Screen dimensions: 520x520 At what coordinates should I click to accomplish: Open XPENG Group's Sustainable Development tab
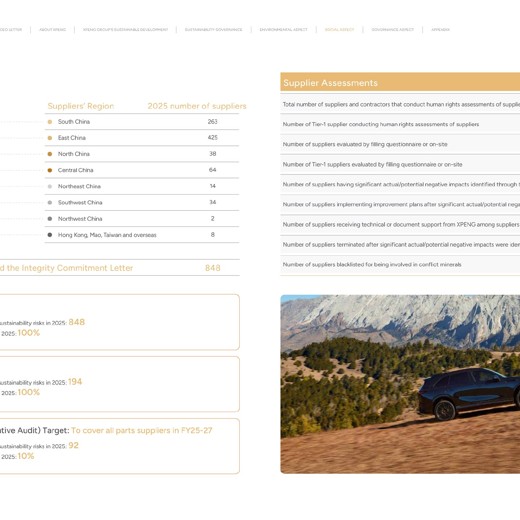[125, 30]
